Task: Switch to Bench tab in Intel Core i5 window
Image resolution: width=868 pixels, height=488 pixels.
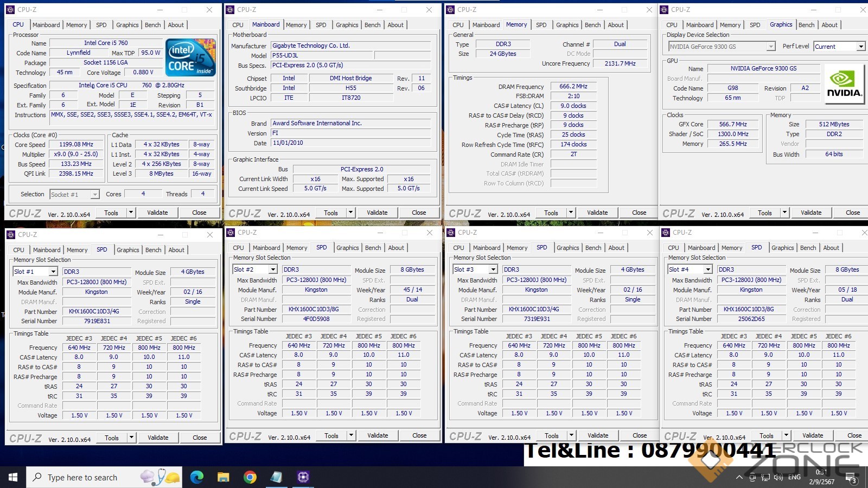Action: pos(153,25)
